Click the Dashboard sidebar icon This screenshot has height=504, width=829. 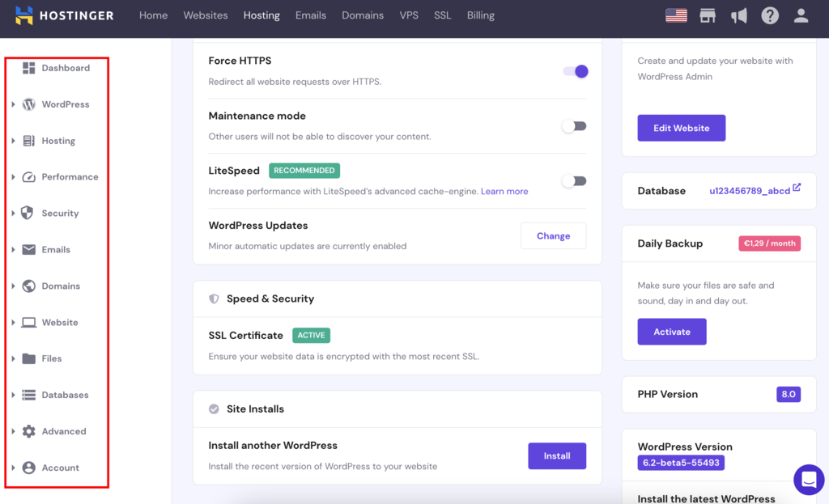[x=29, y=68]
